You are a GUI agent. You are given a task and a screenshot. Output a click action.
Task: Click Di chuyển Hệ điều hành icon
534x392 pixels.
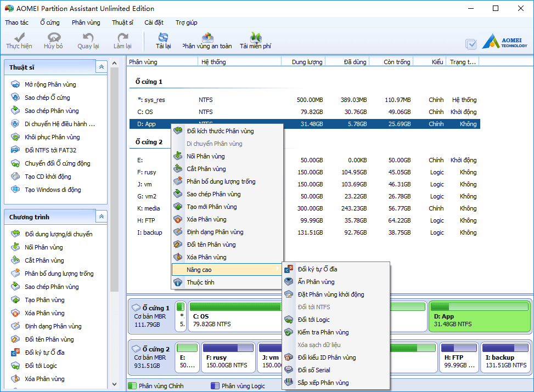[x=15, y=123]
